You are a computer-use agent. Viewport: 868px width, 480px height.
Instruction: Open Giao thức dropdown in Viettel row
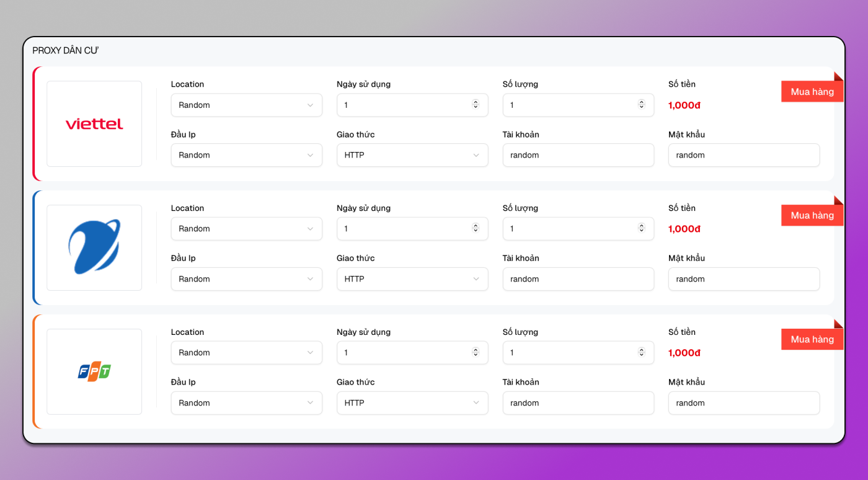pos(412,155)
